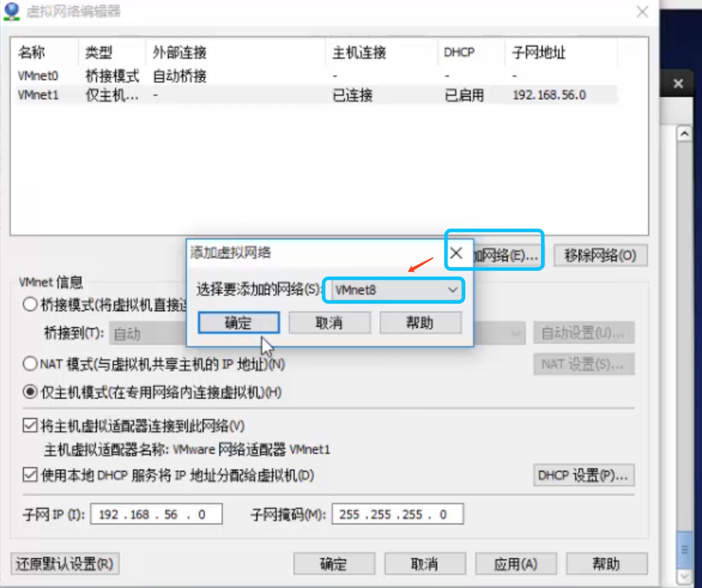This screenshot has width=702, height=588.
Task: Click the Virtual Network Editor title bar icon
Action: 11,11
